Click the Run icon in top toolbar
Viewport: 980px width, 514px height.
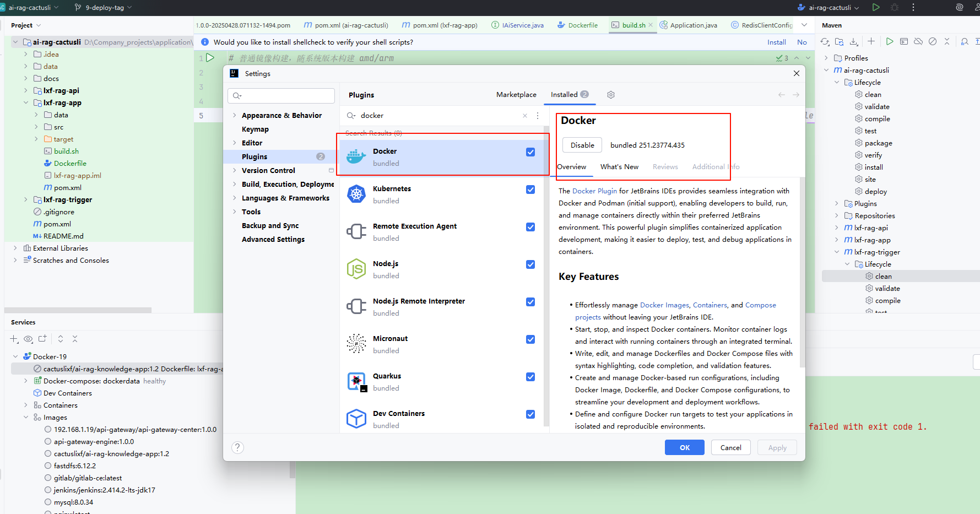point(876,7)
